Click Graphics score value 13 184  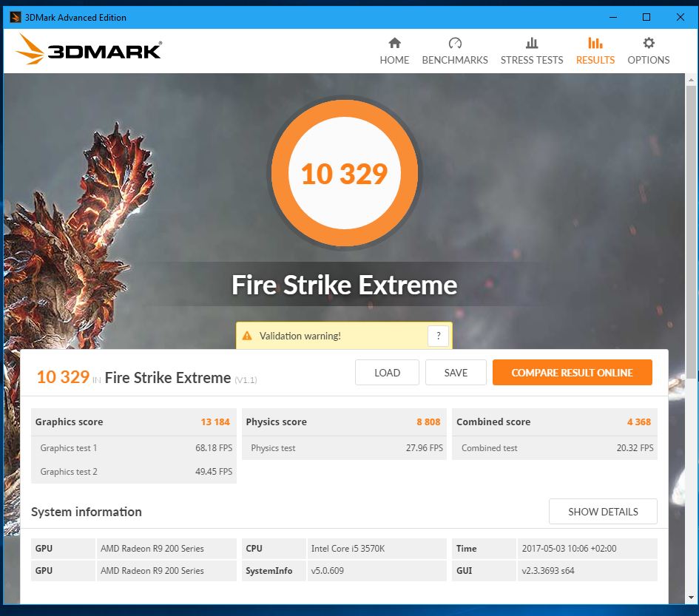tap(215, 422)
